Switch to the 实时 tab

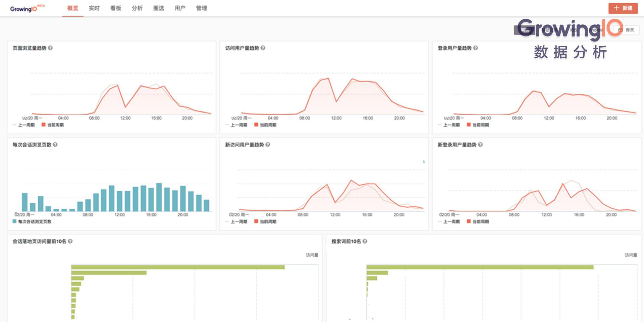pyautogui.click(x=94, y=8)
